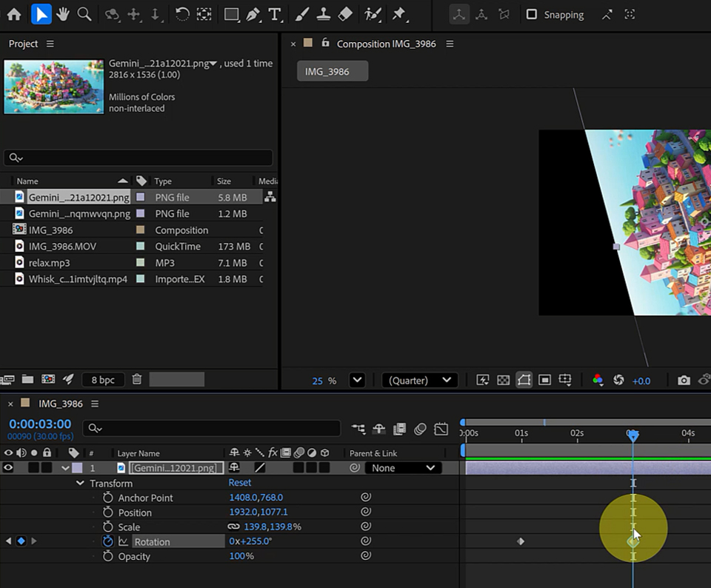711x588 pixels.
Task: Click Reset next to Transform
Action: click(x=240, y=483)
